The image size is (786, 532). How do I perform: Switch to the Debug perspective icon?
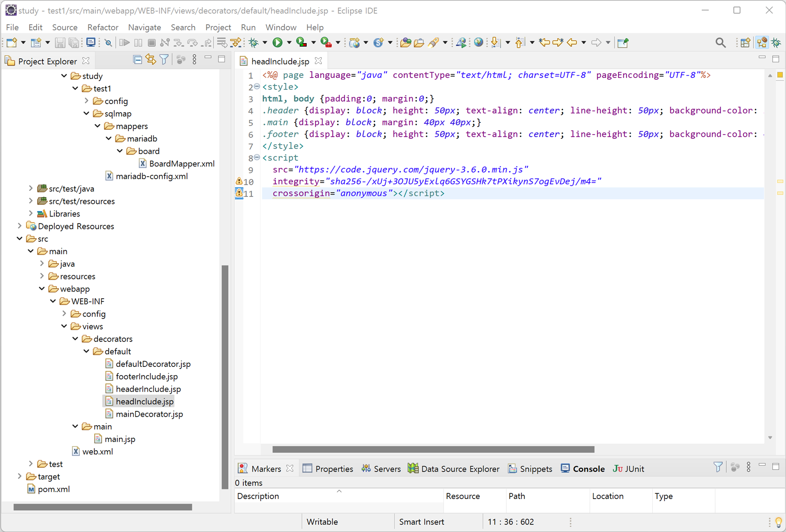point(777,43)
